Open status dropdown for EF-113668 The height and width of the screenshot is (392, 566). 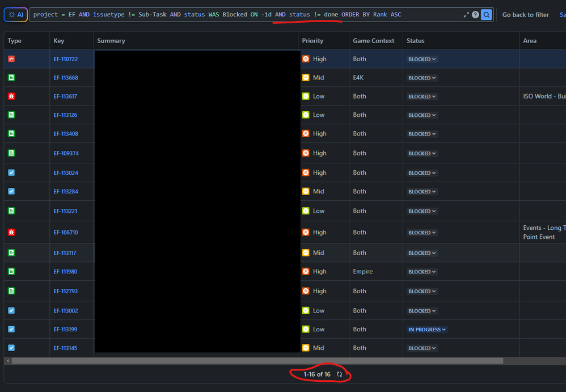422,78
